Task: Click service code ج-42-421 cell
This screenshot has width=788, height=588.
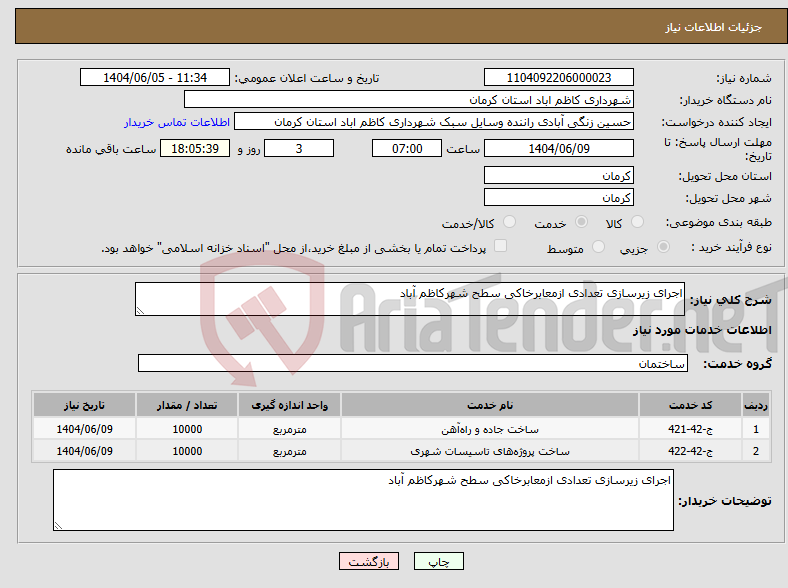Action: coord(691,429)
